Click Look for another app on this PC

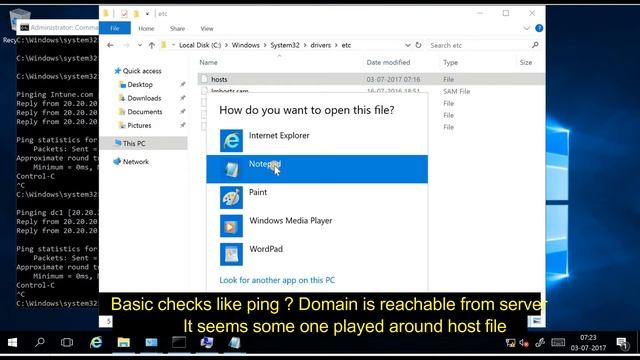(x=277, y=280)
